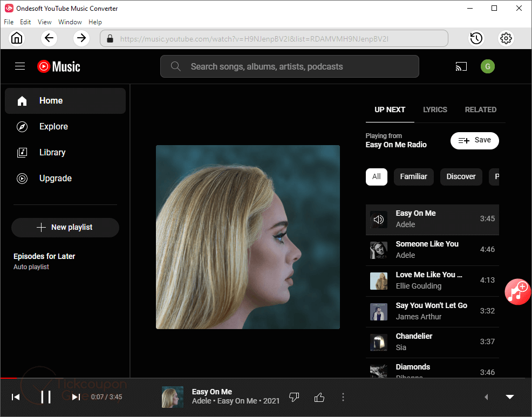Open Explore in the sidebar
Image resolution: width=532 pixels, height=417 pixels.
click(65, 127)
